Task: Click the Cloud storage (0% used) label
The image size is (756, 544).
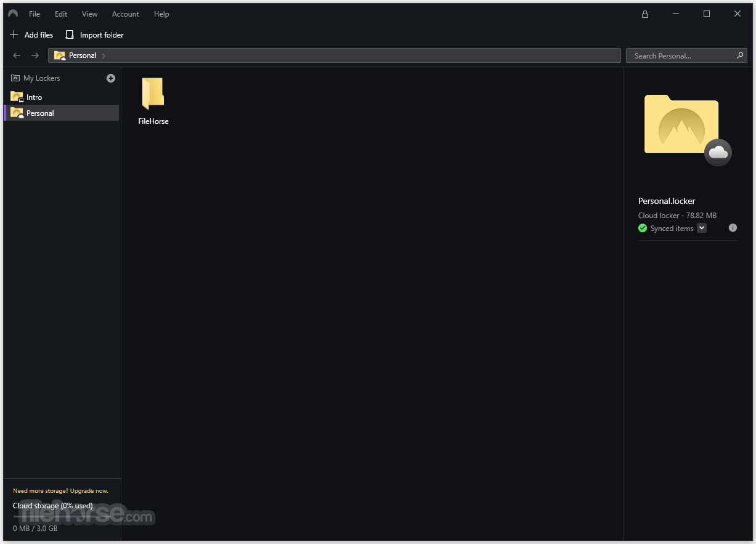Action: click(53, 506)
